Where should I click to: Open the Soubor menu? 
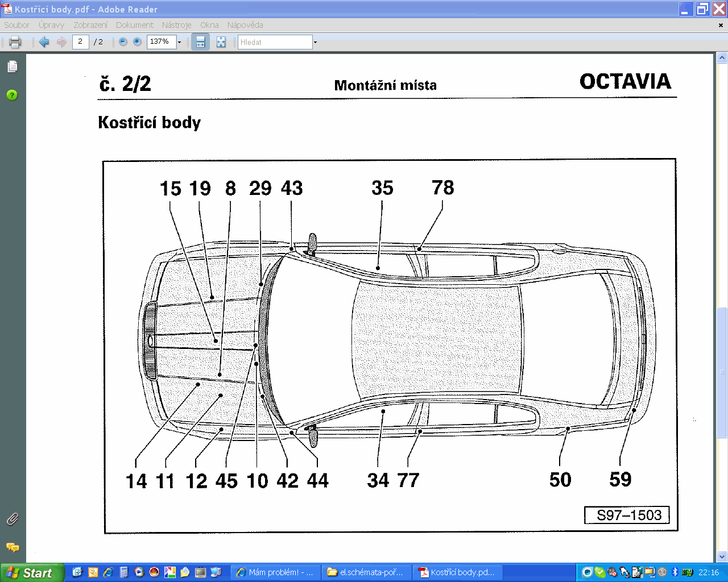16,25
